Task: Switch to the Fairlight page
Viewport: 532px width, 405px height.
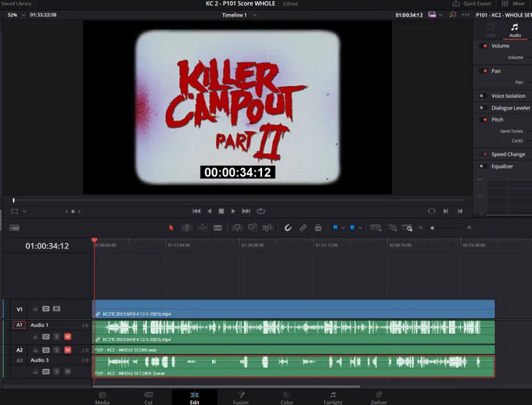Action: (x=332, y=398)
